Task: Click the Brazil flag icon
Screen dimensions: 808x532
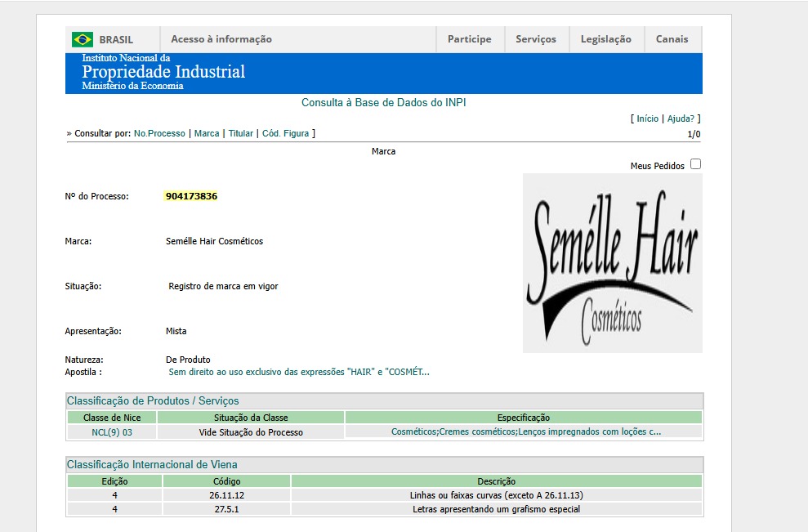Action: click(83, 40)
